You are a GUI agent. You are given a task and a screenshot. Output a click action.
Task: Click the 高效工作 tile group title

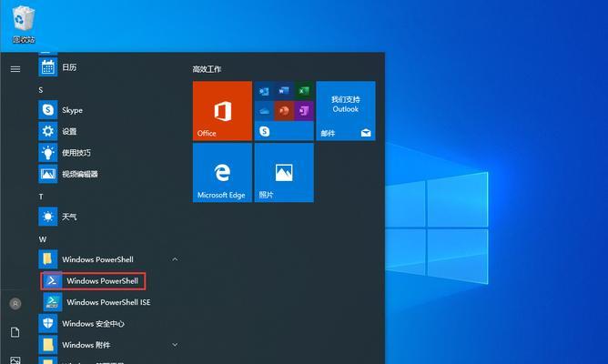(207, 69)
